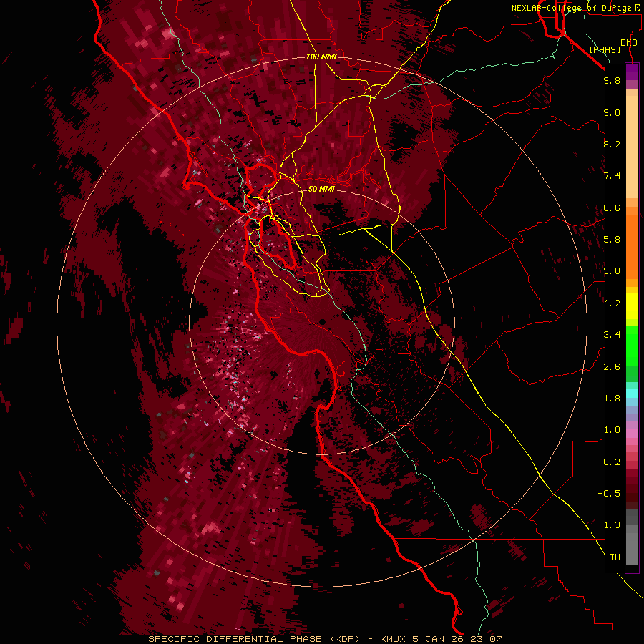Pick the bright green band in color scale
The width and height of the screenshot is (644, 644).
click(632, 345)
